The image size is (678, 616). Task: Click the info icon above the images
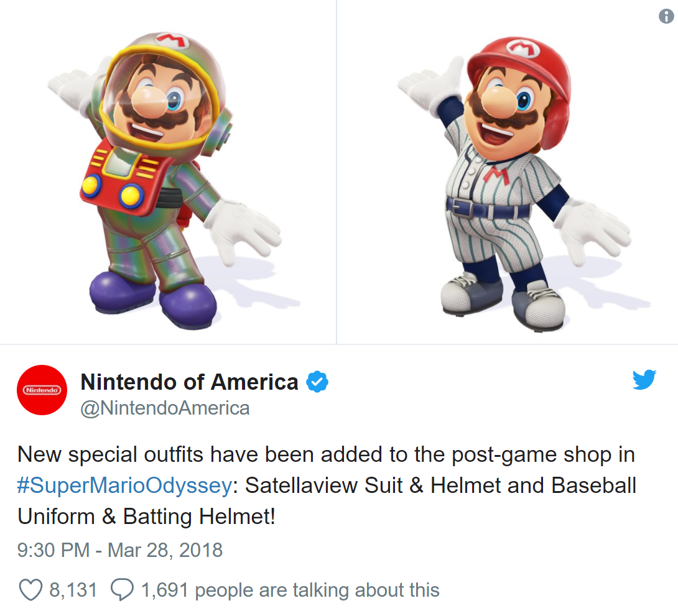[x=666, y=16]
